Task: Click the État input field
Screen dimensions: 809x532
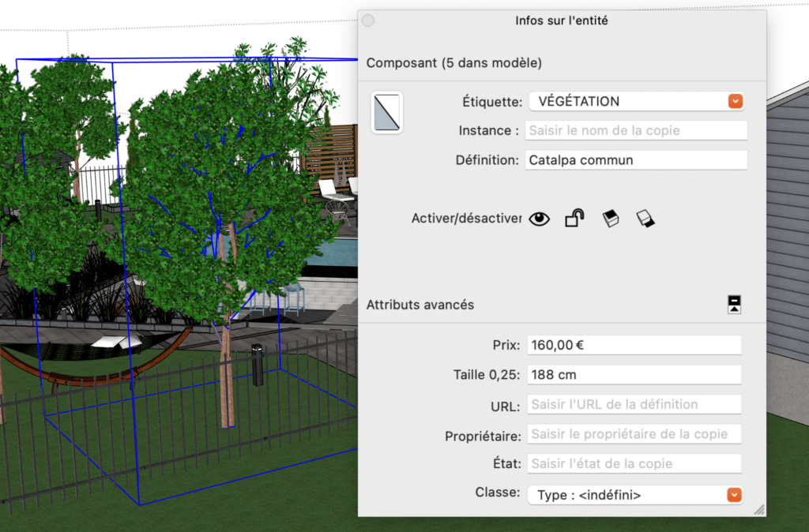Action: (634, 463)
